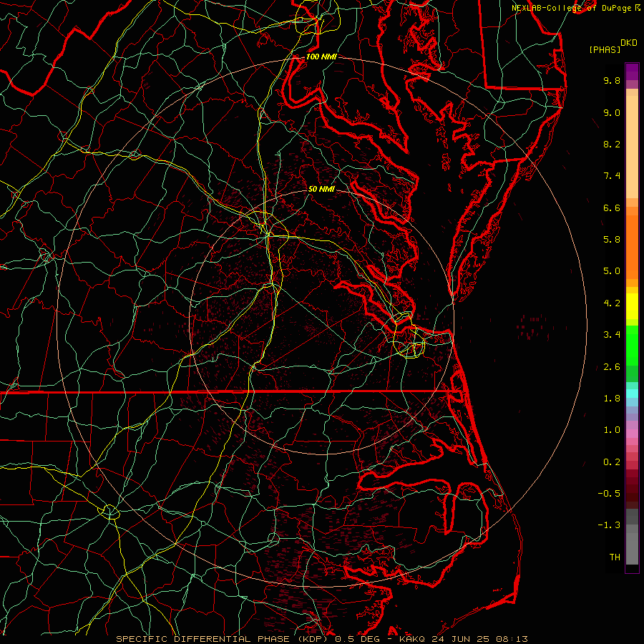Click the Specific Differential Phase caption at the bottom
644x644 pixels.
(x=321, y=639)
